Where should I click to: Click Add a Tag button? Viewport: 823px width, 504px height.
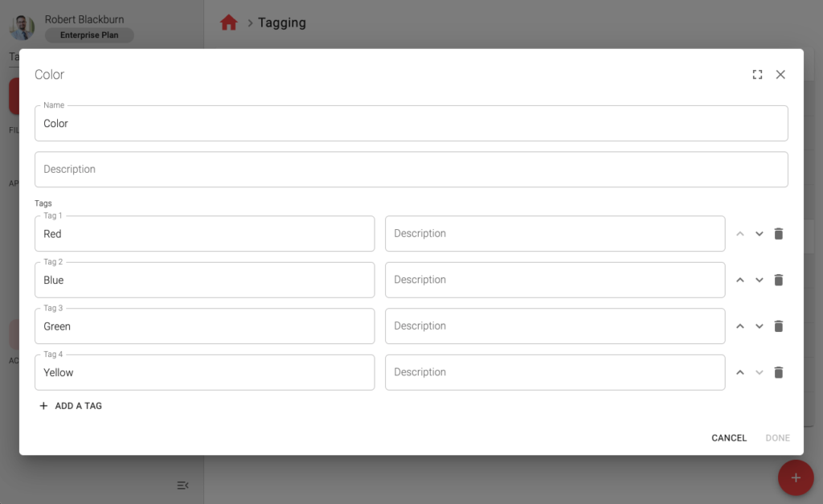(71, 406)
